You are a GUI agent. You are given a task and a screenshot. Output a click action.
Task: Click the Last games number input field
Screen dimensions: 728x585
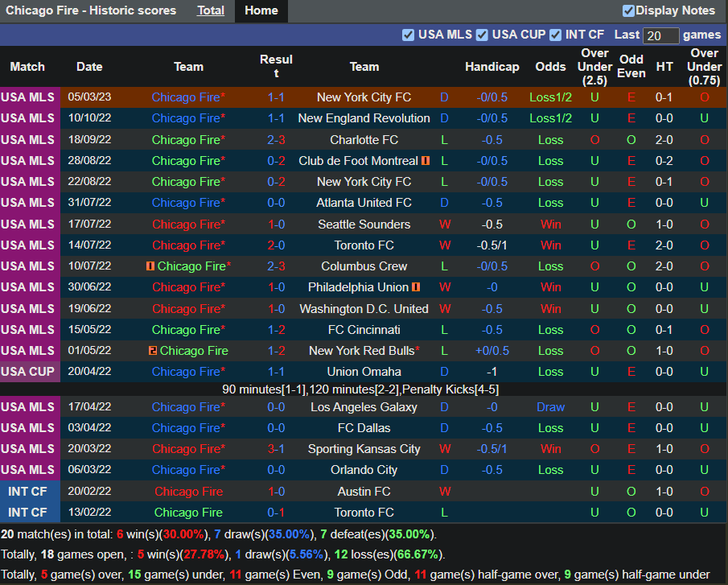(x=660, y=35)
